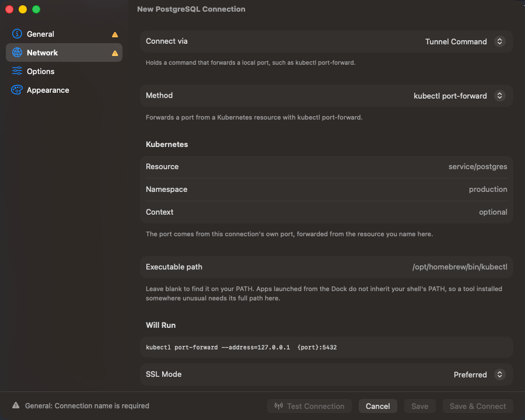525x420 pixels.
Task: Click the Options sliders icon
Action: tap(17, 71)
